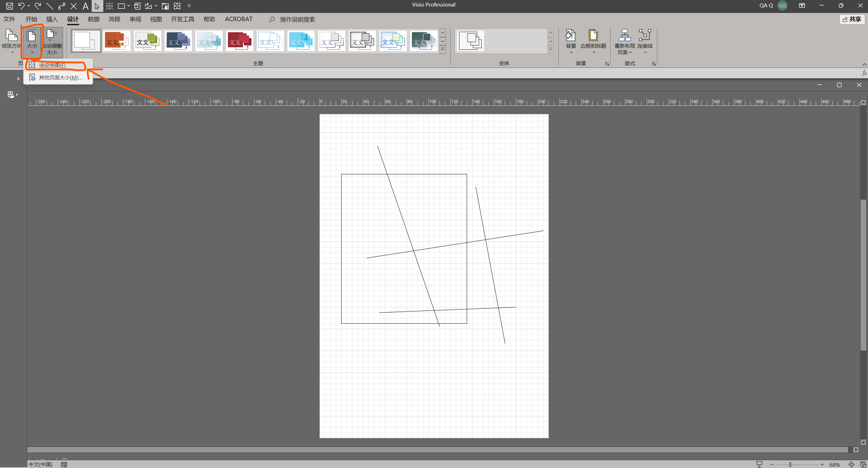Select the Text tool (A) icon
Viewport: 868px width, 468px height.
coord(85,6)
